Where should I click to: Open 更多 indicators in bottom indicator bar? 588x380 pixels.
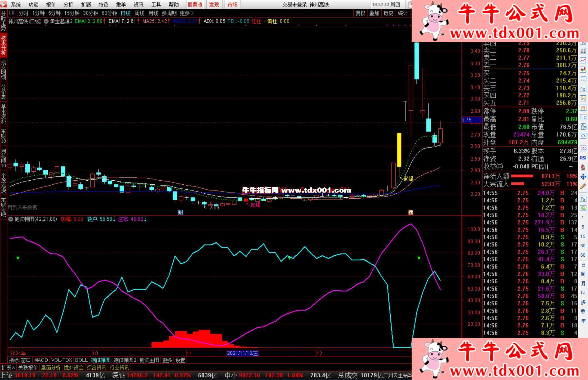click(167, 360)
